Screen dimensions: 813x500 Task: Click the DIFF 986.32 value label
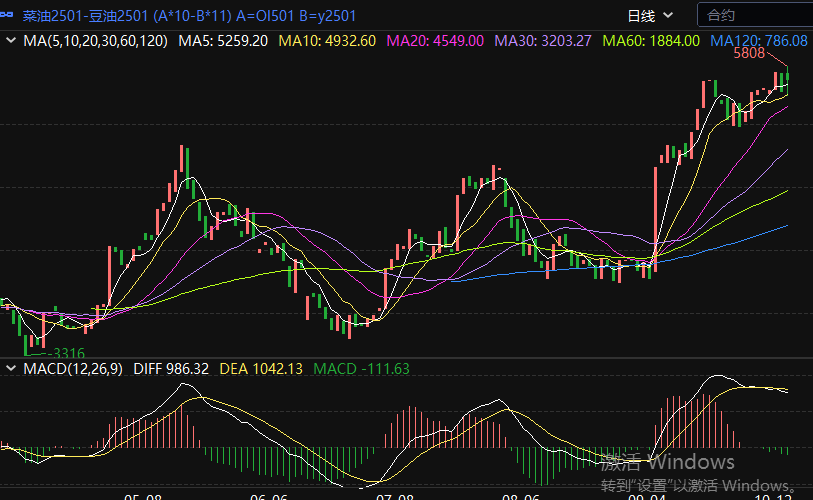[172, 369]
